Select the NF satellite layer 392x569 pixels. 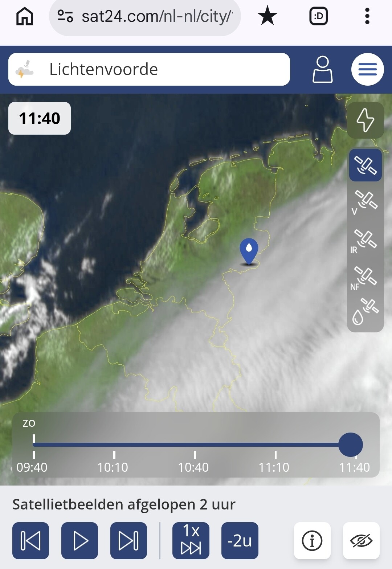pyautogui.click(x=365, y=278)
